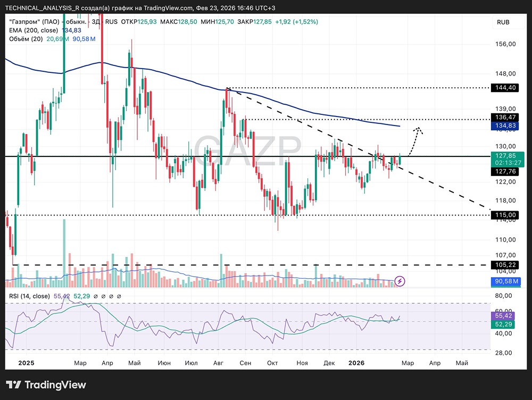The width and height of the screenshot is (532, 400).
Task: Click the TradingView logo at bottom
Action: coord(46,385)
